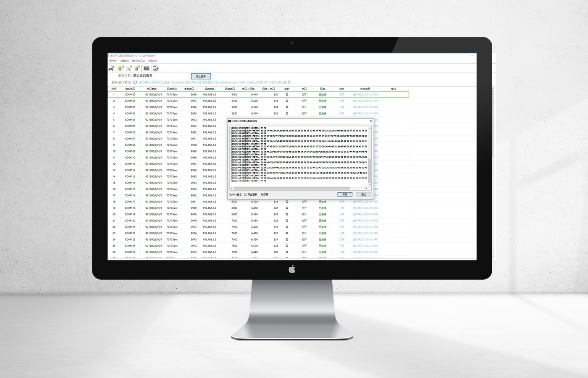Click the gears settings toolbar icon
Image resolution: width=588 pixels, height=378 pixels.
155,68
